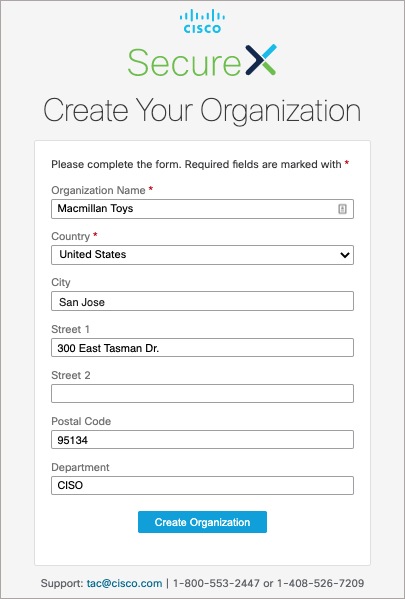Click the empty Street 2 field
The height and width of the screenshot is (599, 405).
(202, 393)
